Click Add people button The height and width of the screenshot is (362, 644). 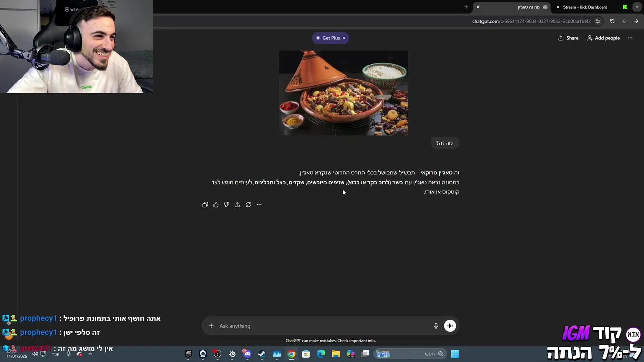click(603, 38)
